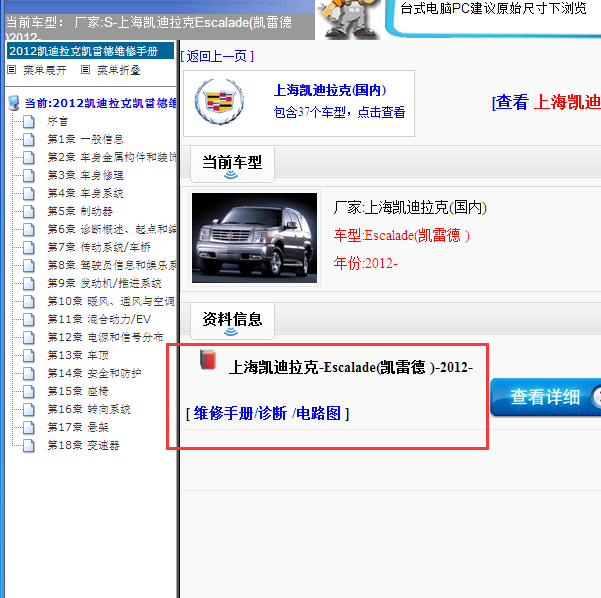This screenshot has width=601, height=598.
Task: Open chapter 第8章 驾驶员信息和娱乐系统
Action: pos(112,266)
